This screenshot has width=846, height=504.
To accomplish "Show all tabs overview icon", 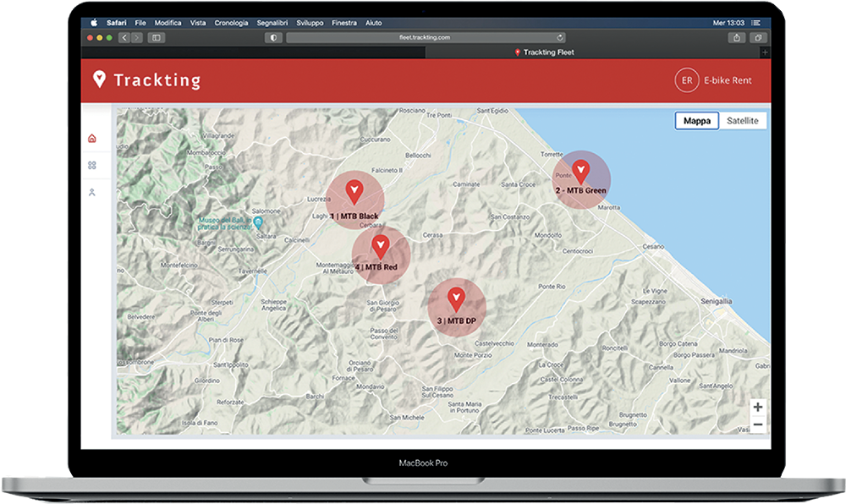I will [758, 38].
